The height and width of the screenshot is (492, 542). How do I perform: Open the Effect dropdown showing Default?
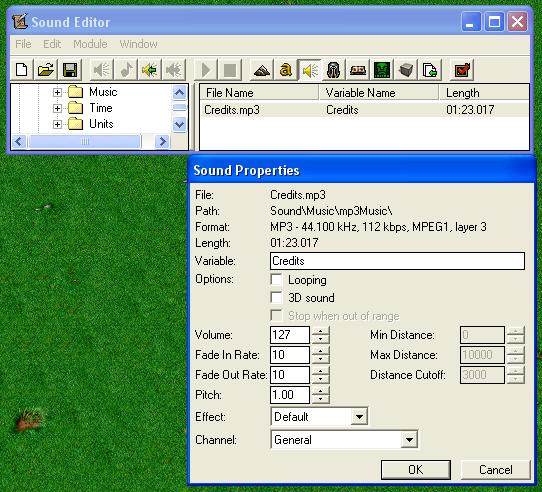pyautogui.click(x=359, y=417)
